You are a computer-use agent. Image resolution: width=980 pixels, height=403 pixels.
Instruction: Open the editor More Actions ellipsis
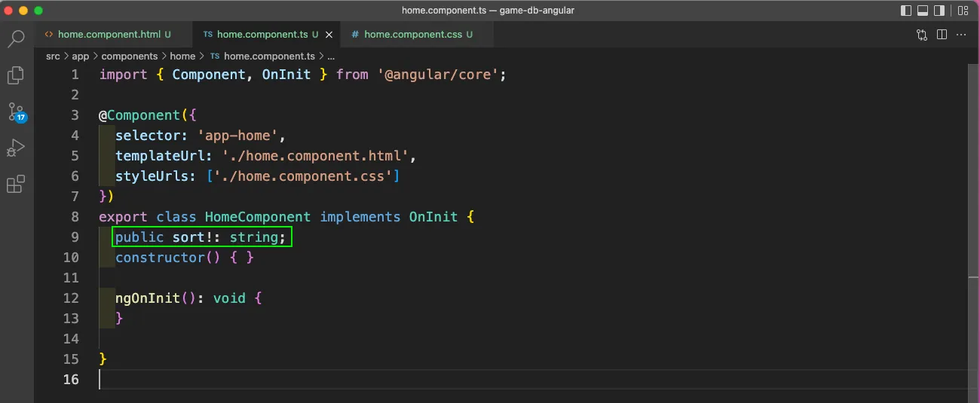961,35
